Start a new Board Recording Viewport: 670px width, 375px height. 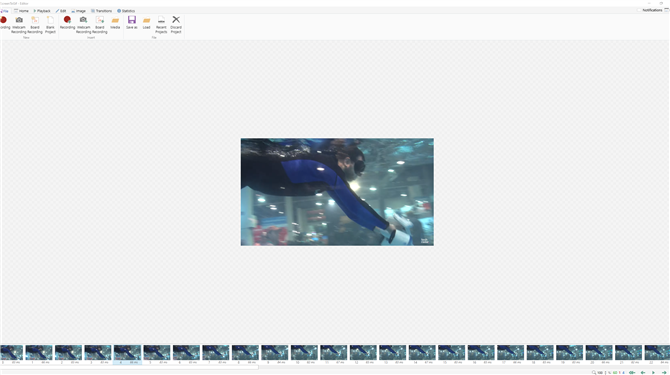coord(35,25)
